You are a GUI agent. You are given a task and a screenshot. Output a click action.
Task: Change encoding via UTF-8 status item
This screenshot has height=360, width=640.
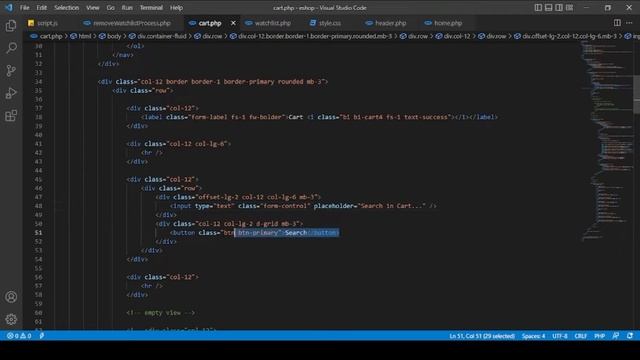(560, 336)
